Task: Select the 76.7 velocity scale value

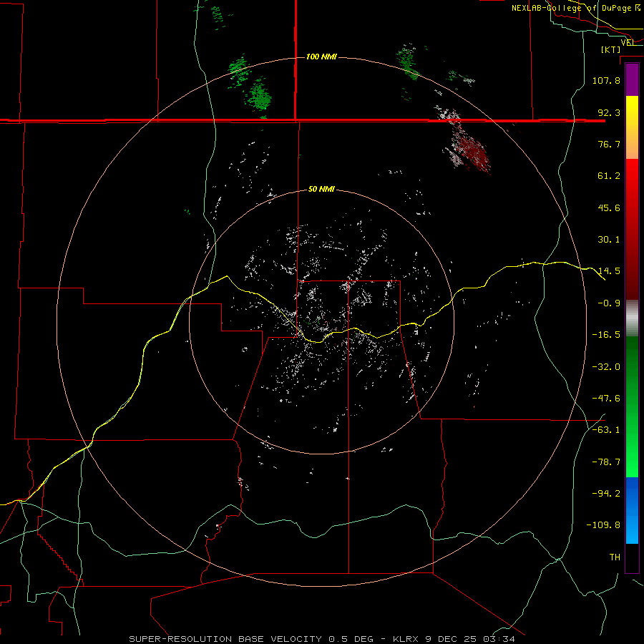Action: (609, 144)
